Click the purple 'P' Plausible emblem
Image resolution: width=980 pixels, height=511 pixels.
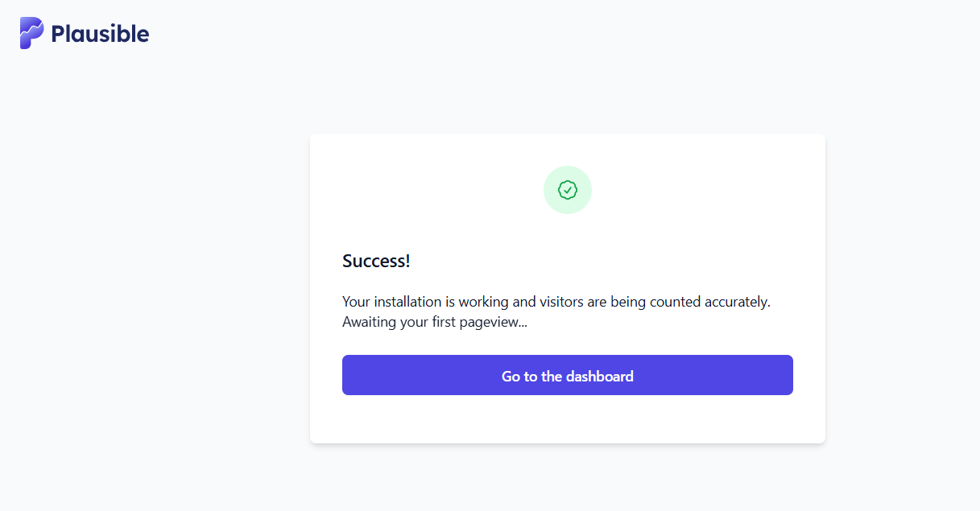(x=31, y=33)
